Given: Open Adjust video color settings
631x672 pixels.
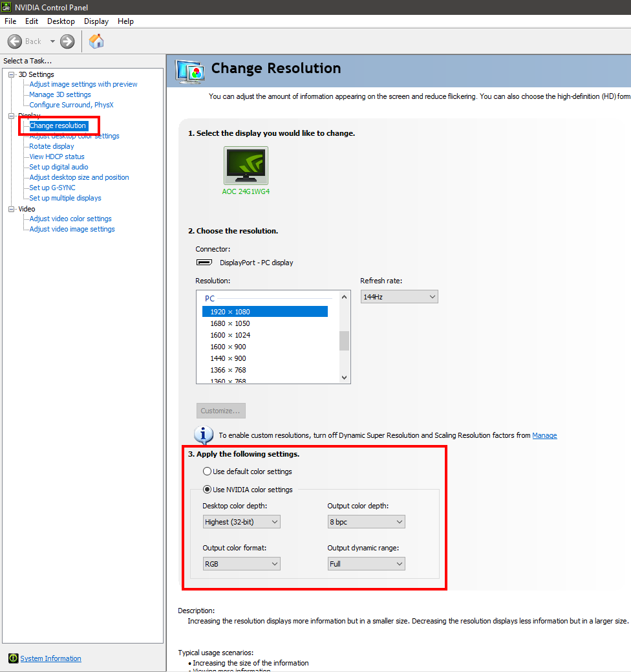Looking at the screenshot, I should point(70,219).
